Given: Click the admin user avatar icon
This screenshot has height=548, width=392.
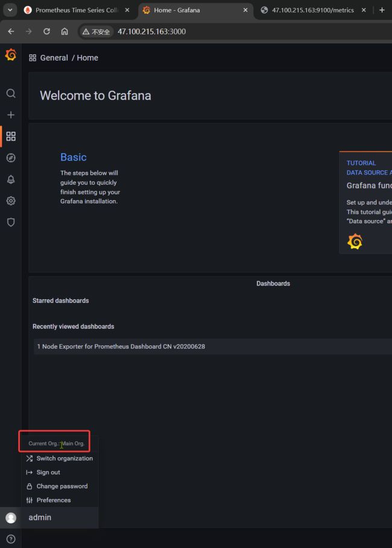Looking at the screenshot, I should [11, 518].
